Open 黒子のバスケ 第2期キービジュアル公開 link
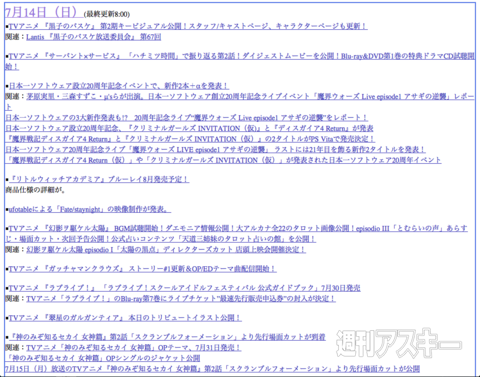Screen dimensions: 480x377 (188, 26)
